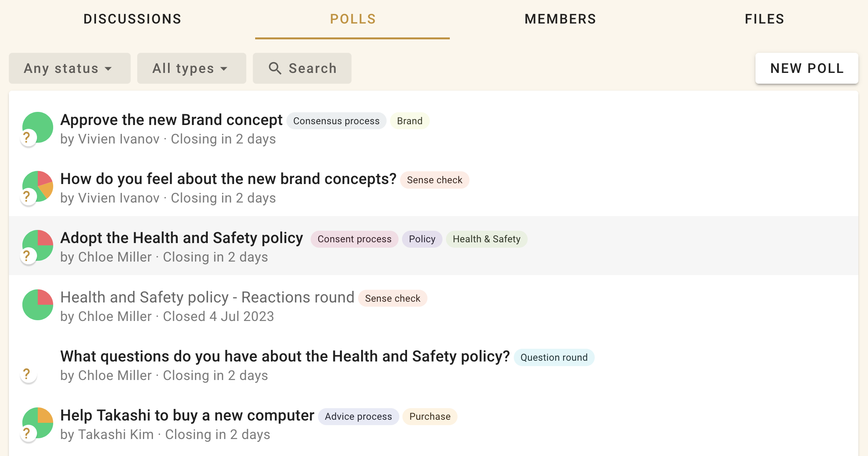Click question mark icon beside Health and Safety questions poll
Viewport: 868px width, 456px height.
(x=27, y=374)
